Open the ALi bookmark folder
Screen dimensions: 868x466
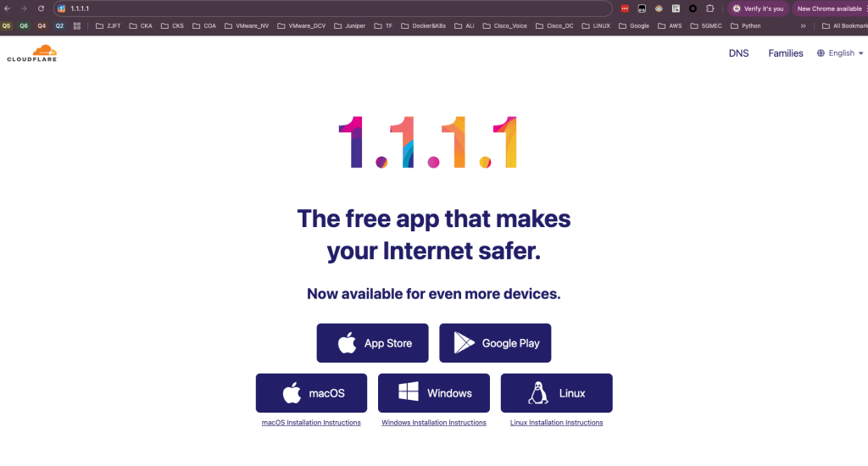pyautogui.click(x=464, y=26)
